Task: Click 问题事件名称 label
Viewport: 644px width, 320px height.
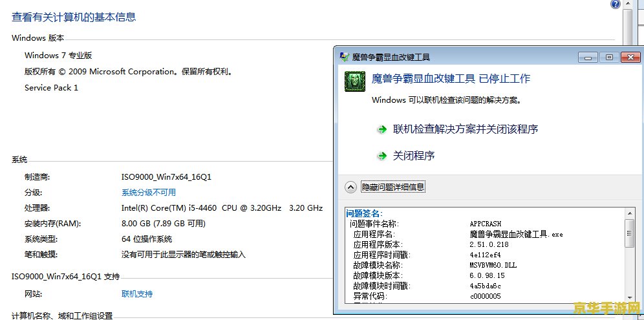Action: click(374, 224)
